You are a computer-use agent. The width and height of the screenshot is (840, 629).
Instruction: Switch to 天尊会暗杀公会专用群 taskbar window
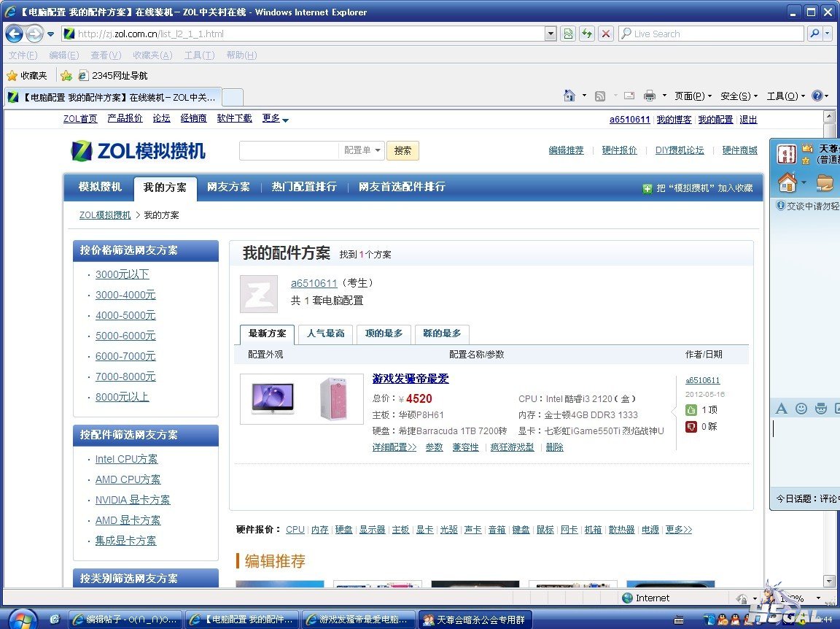click(x=475, y=620)
